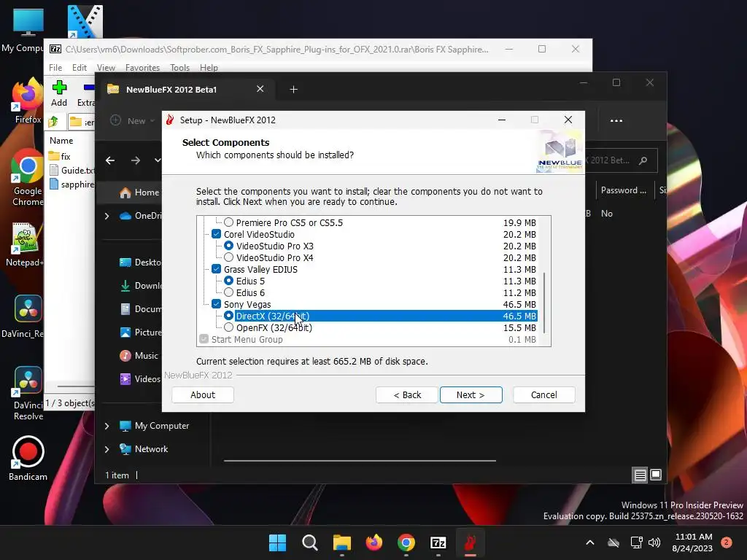Open the taskbar clock and date
The image size is (747, 560).
(693, 542)
